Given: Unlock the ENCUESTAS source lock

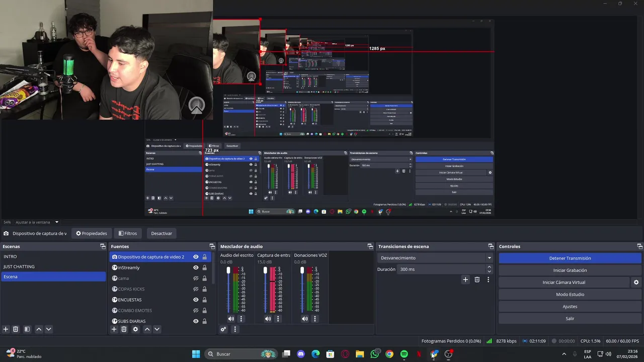Looking at the screenshot, I should pos(204,300).
